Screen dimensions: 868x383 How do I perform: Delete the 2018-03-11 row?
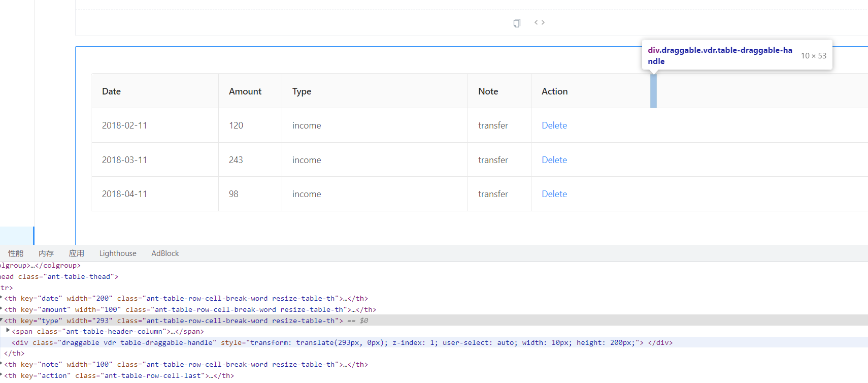pos(554,160)
